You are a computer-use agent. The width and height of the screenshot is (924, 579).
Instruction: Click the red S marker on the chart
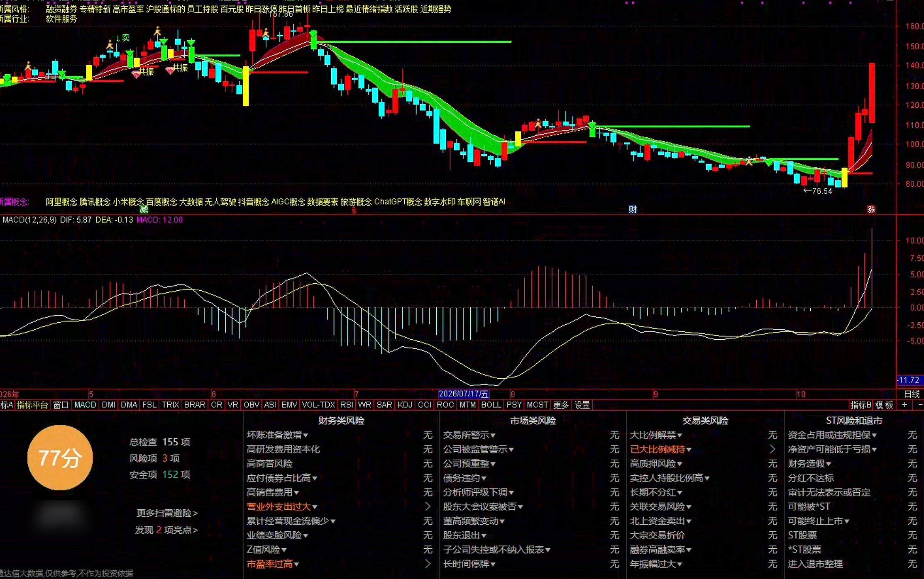[x=354, y=211]
